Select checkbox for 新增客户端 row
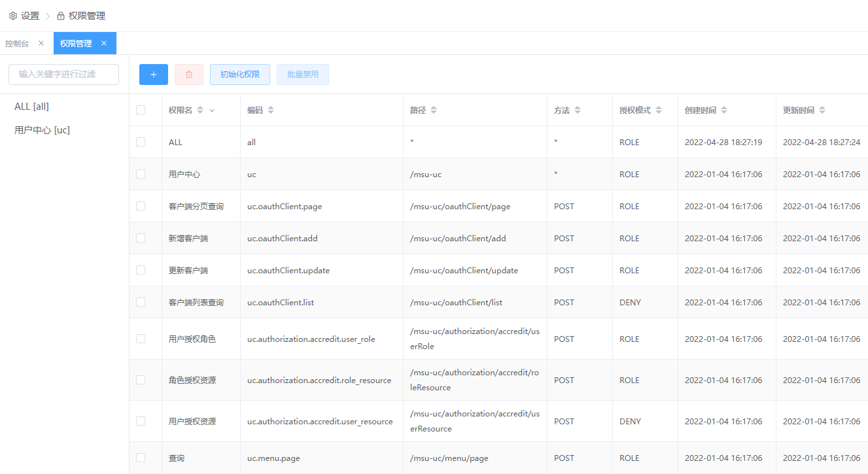The height and width of the screenshot is (474, 868). 141,238
